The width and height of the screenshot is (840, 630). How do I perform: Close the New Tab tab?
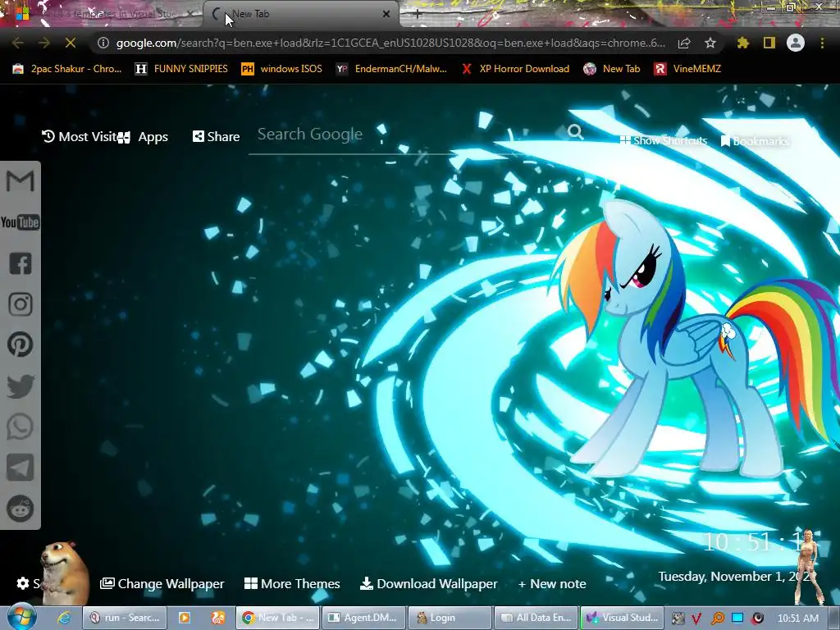pos(386,15)
